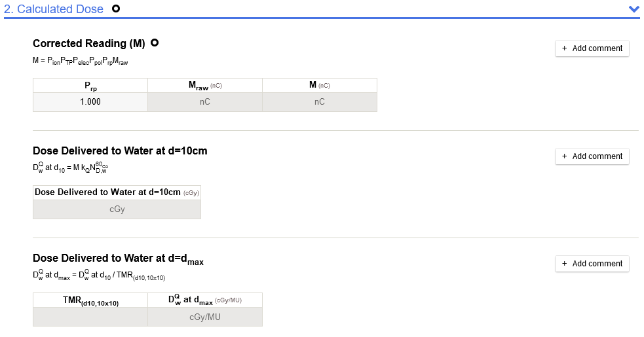Viewport: 644px width, 337px height.
Task: Collapse the Calculated Dose section chevron
Action: coord(634,9)
